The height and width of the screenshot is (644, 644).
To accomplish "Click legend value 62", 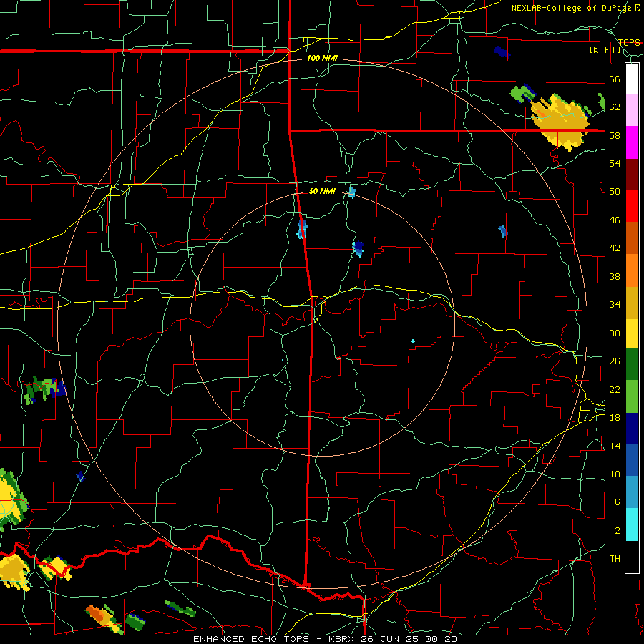I will (615, 107).
